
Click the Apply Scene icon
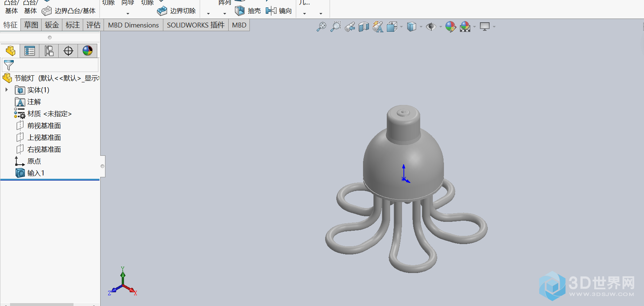click(465, 27)
